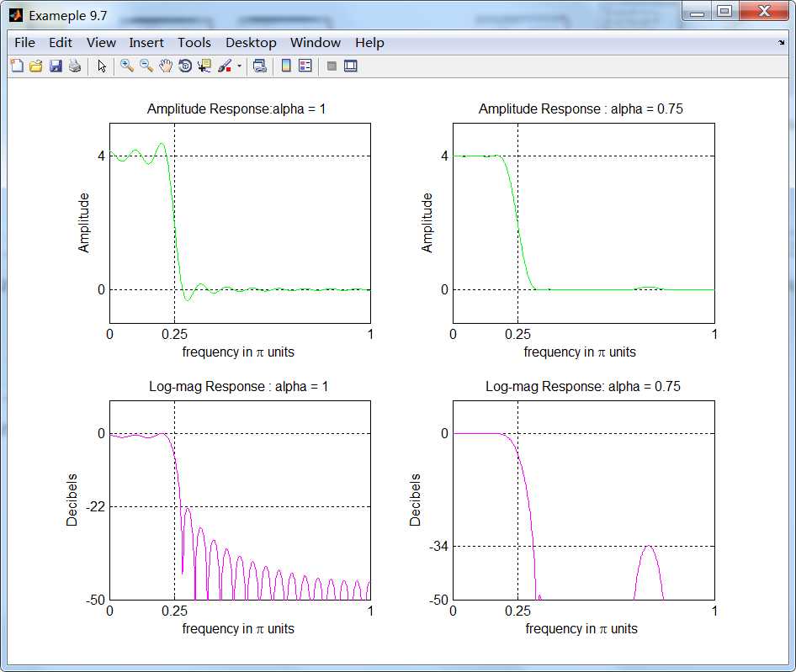Open the Desktop menu
Screen dimensions: 796x672
point(251,43)
